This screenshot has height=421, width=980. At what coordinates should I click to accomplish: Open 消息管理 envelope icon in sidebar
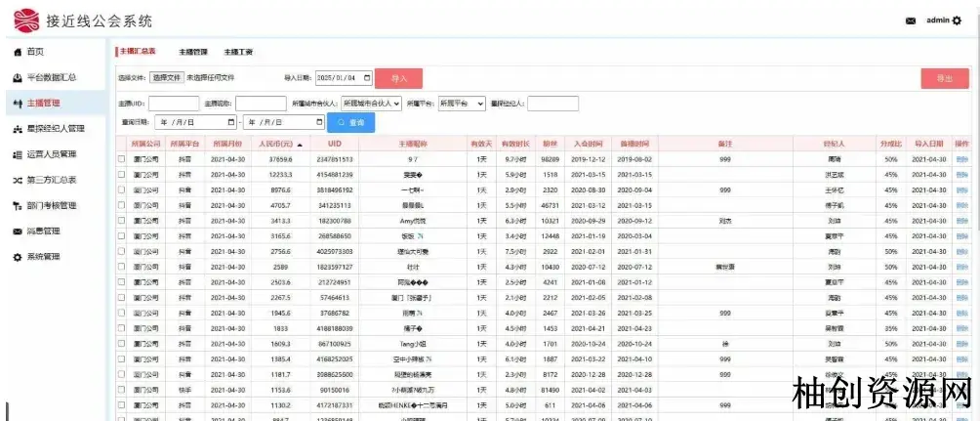coord(17,232)
